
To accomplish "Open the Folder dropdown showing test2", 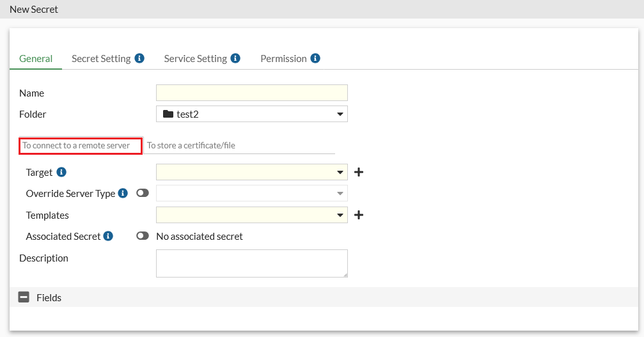I will click(x=252, y=114).
